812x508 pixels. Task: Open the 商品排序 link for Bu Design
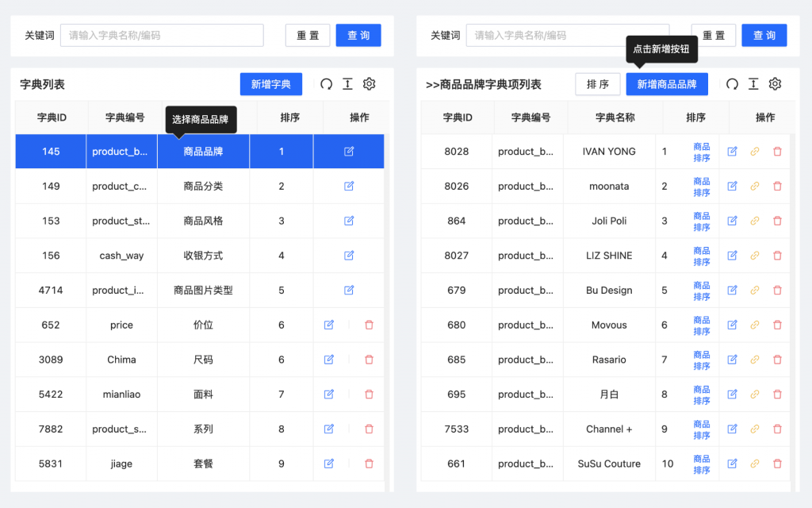click(702, 291)
